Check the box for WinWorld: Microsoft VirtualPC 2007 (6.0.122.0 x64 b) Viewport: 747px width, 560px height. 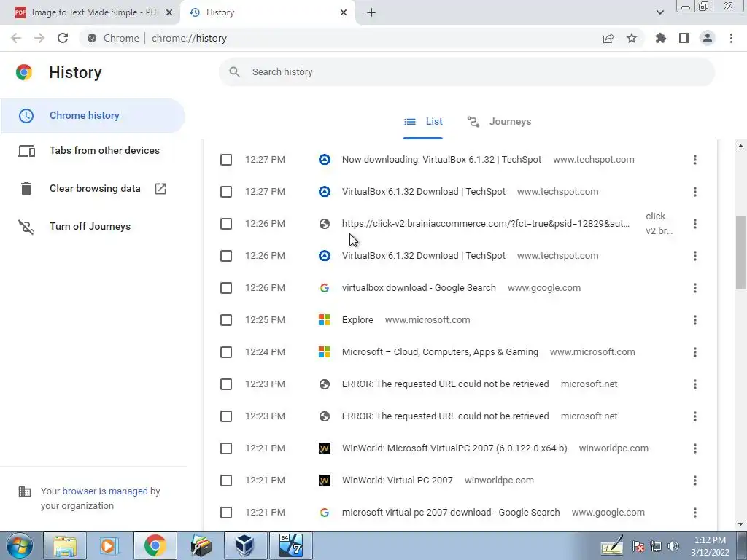click(x=226, y=448)
